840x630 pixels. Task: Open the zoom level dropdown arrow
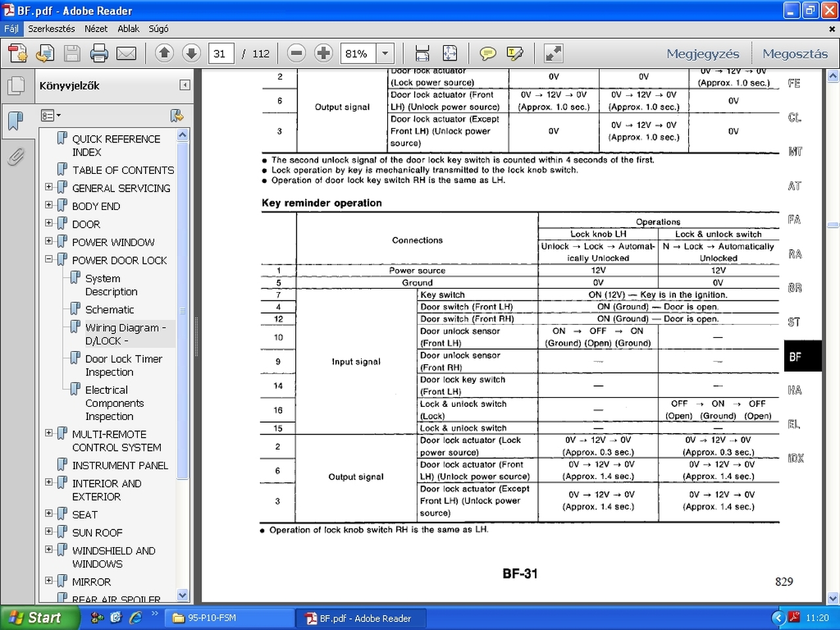385,53
